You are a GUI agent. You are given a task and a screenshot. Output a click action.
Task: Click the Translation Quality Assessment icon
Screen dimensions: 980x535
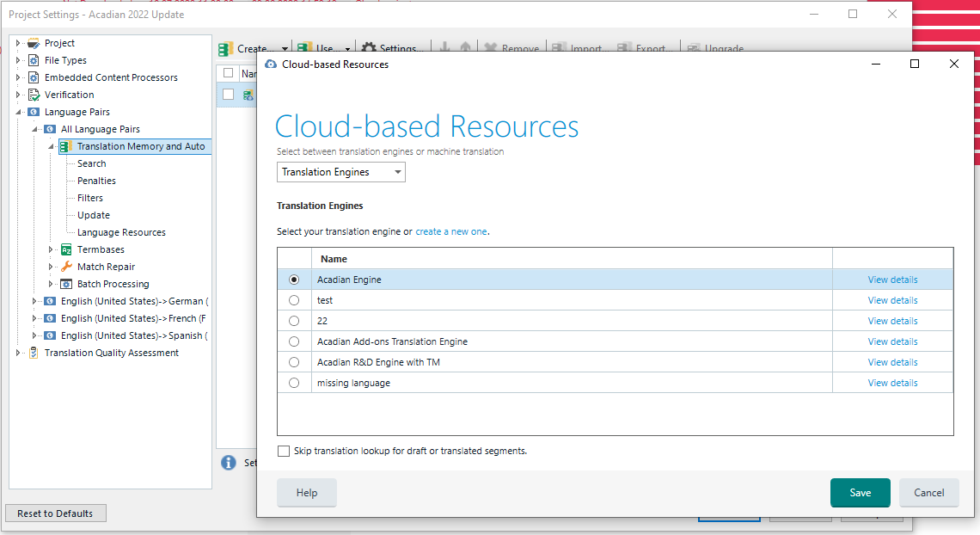pyautogui.click(x=34, y=353)
